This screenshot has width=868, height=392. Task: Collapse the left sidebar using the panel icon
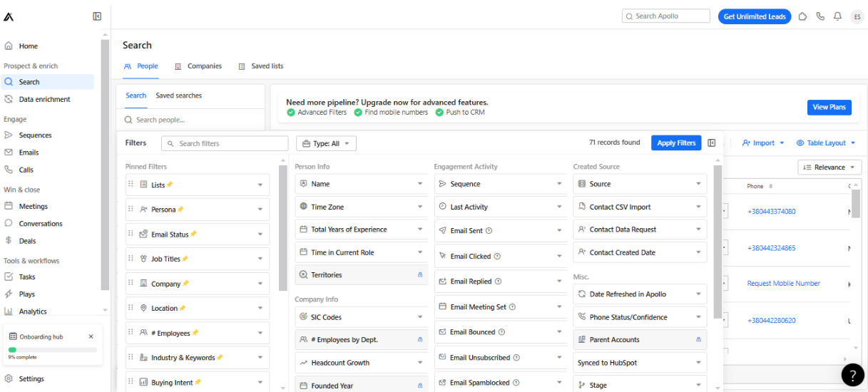[97, 16]
